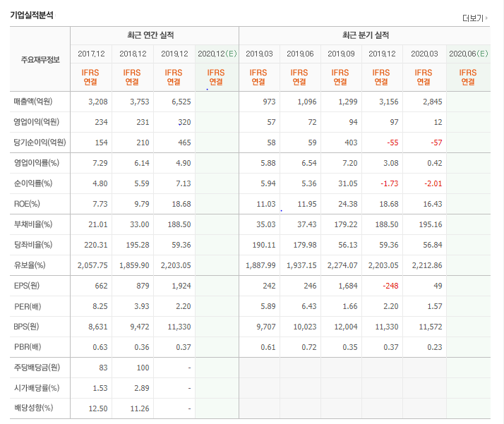Screen dimensions: 504x424
Task: Click the 당좌비율(%) row label
Action: [x=33, y=245]
